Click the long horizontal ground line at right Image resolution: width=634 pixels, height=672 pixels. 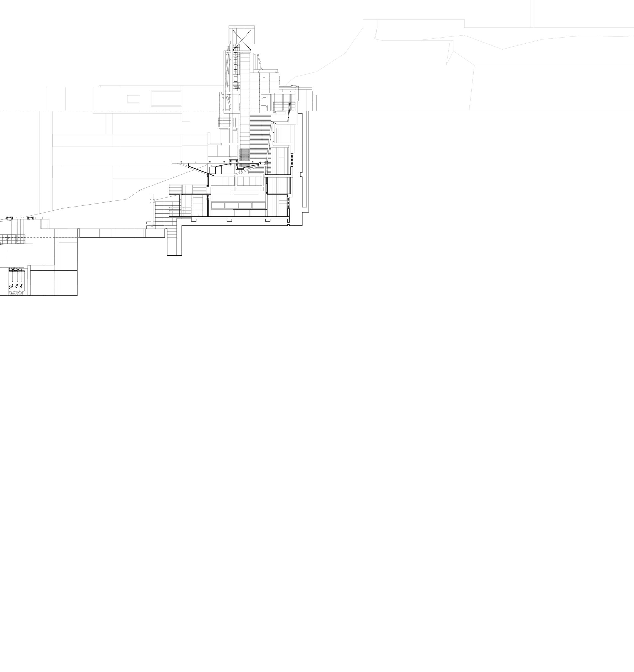coord(473,111)
